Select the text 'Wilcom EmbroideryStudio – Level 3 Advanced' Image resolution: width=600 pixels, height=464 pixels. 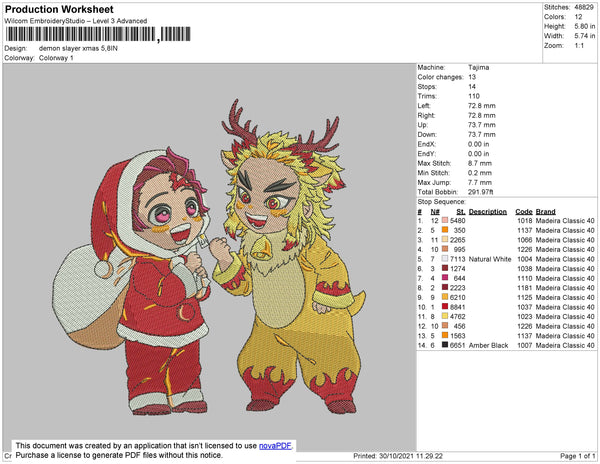click(76, 21)
